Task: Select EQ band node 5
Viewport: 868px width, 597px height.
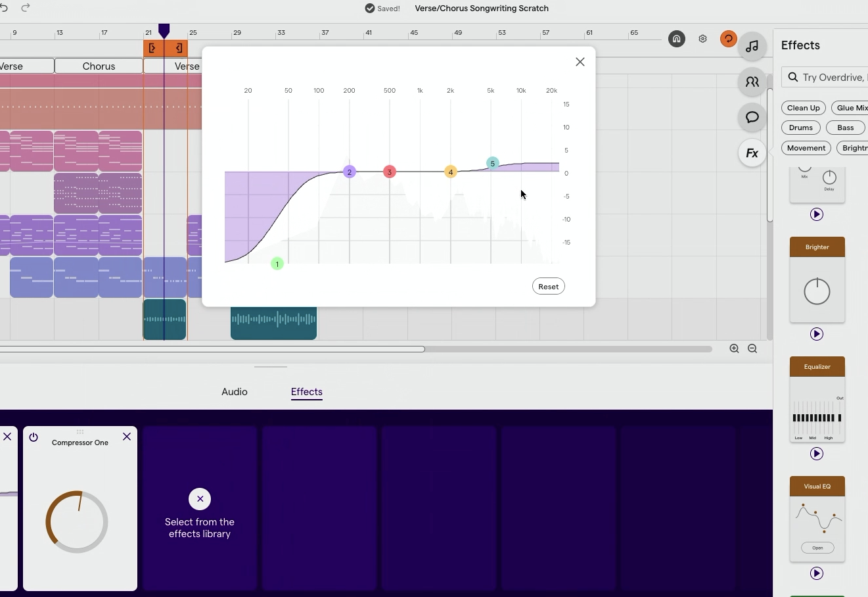Action: coord(493,163)
